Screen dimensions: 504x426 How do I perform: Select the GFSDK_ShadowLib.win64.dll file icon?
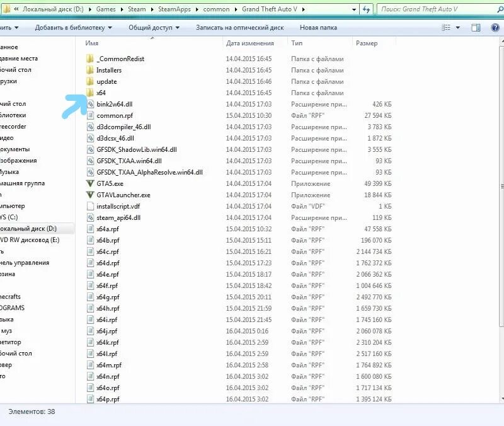[90, 149]
